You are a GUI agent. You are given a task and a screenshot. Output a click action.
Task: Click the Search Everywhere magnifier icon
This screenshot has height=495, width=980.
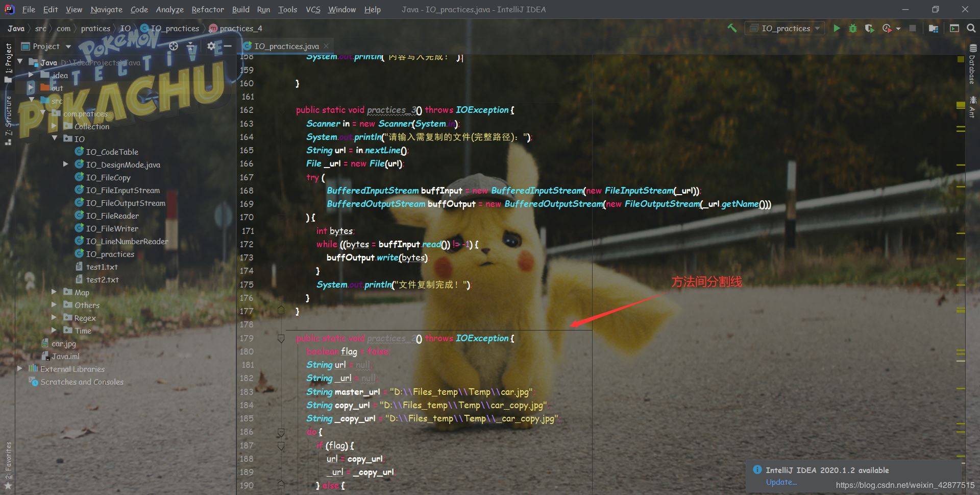(971, 29)
